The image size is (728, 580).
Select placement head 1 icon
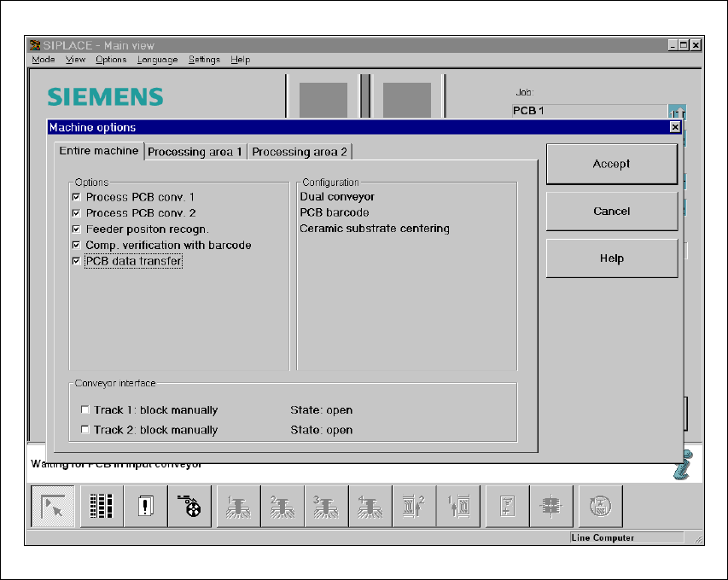pos(239,507)
